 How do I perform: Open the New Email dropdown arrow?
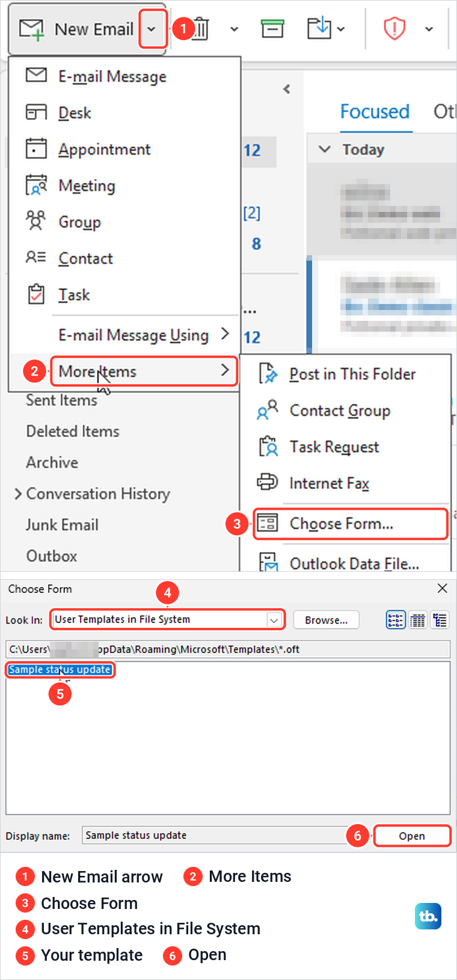pyautogui.click(x=152, y=29)
